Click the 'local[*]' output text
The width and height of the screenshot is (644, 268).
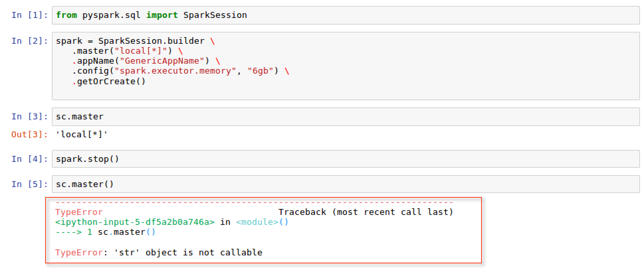[x=82, y=135]
